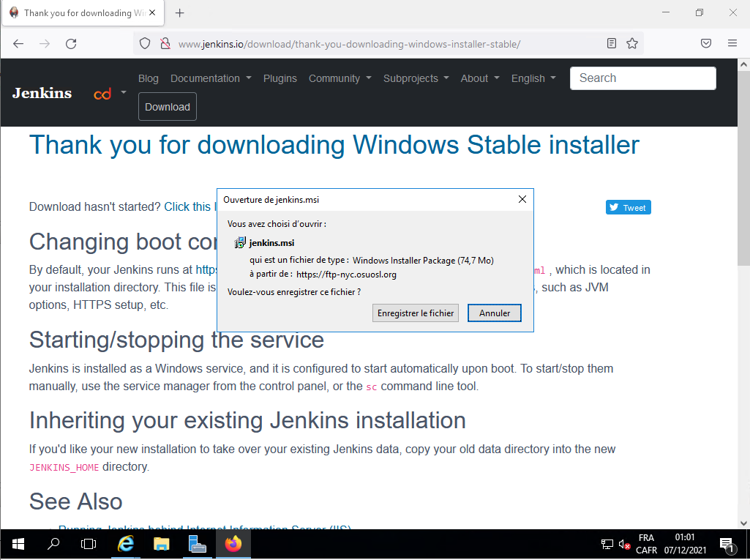The width and height of the screenshot is (750, 560).
Task: Open a new tab with plus button
Action: (x=180, y=13)
